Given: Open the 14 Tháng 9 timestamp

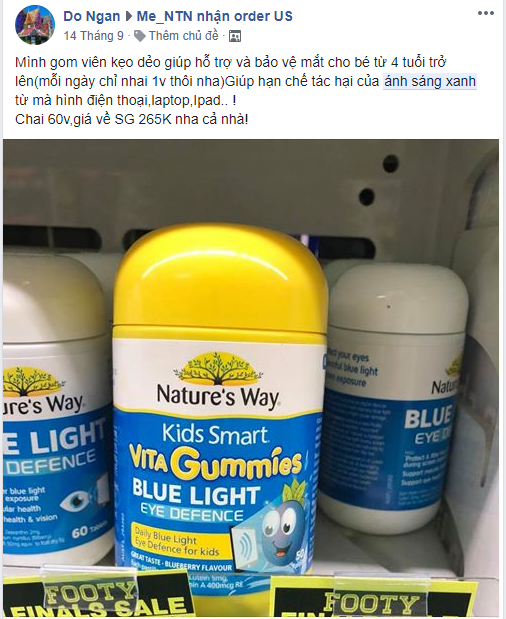Looking at the screenshot, I should pyautogui.click(x=94, y=36).
